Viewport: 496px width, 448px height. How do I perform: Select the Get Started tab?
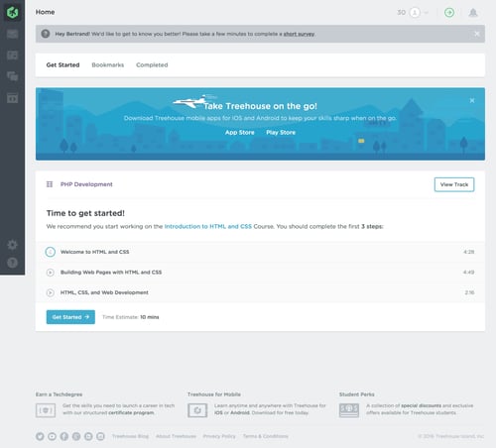click(62, 65)
